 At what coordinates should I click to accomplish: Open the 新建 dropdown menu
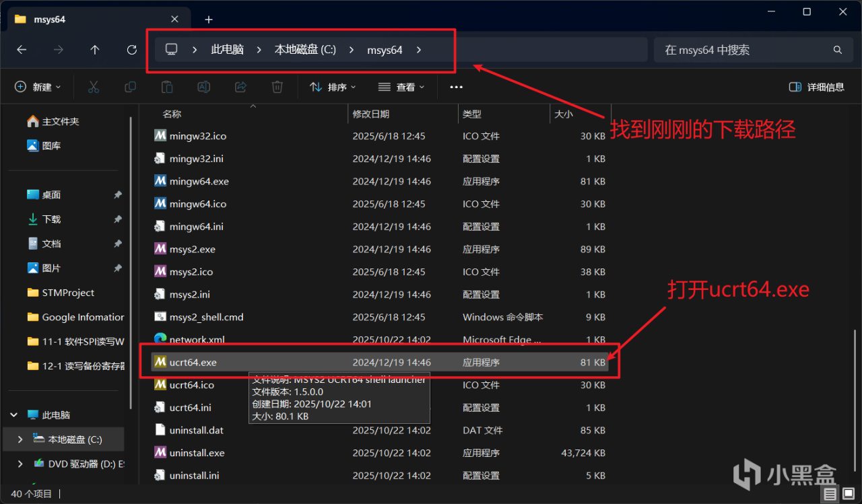pos(38,87)
